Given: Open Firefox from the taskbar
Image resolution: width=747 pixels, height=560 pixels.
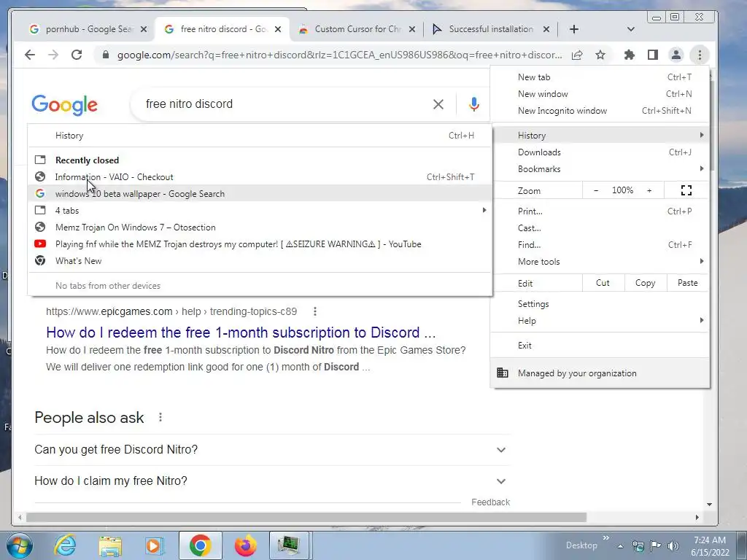Looking at the screenshot, I should 245,545.
